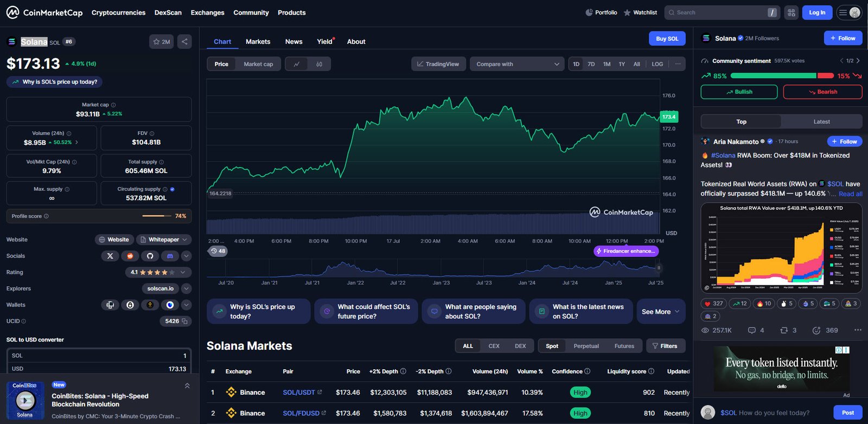This screenshot has height=424, width=868.
Task: Switch community feed to Latest
Action: 821,122
